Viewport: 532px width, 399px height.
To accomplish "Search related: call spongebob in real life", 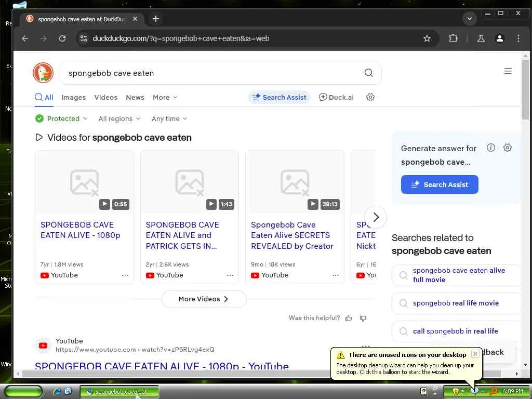I will point(456,331).
